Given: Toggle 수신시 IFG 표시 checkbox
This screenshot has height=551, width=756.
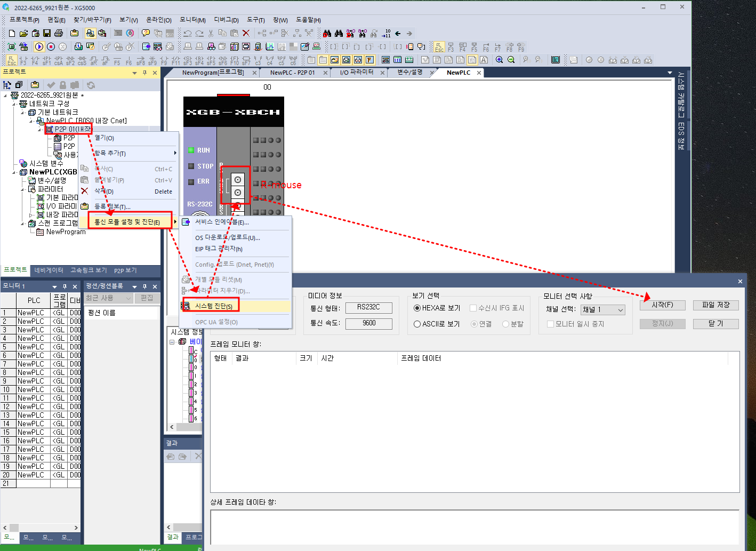Looking at the screenshot, I should [473, 308].
